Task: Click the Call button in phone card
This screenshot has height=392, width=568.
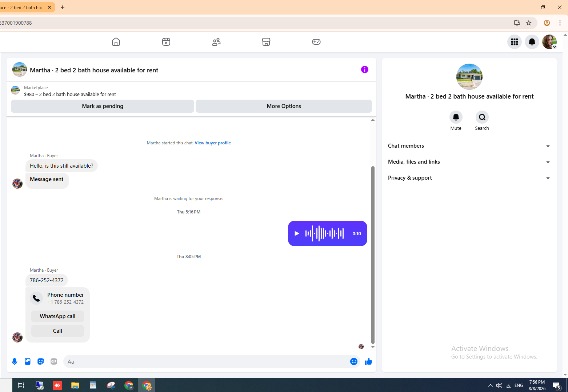Action: coord(57,331)
